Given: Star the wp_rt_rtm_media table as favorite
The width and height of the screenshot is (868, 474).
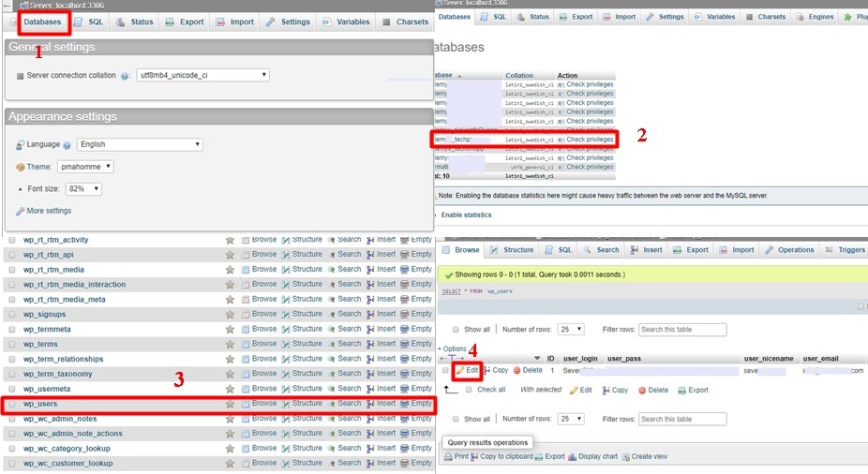Looking at the screenshot, I should 230,270.
